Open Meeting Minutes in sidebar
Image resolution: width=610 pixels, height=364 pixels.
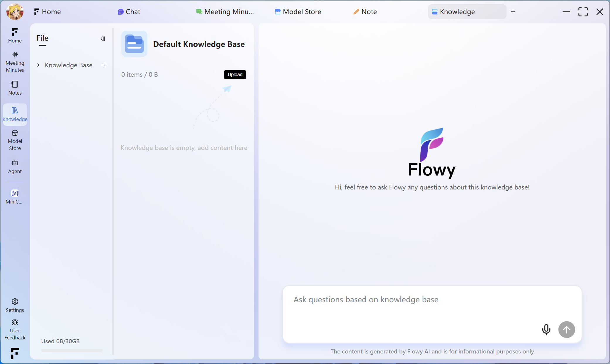pos(15,62)
